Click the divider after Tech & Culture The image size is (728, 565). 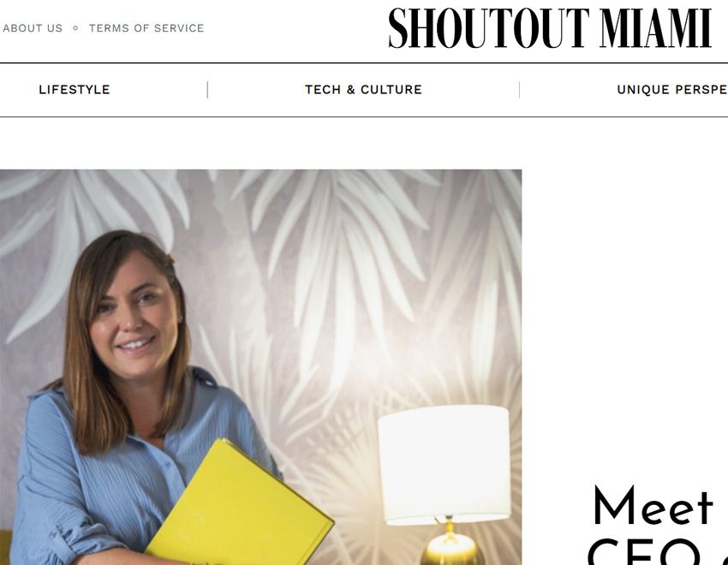(519, 90)
